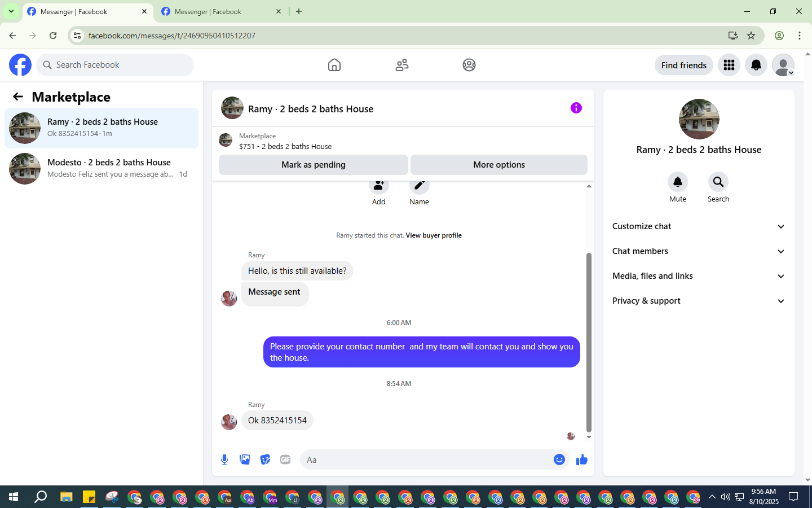Image resolution: width=812 pixels, height=508 pixels.
Task: Switch to the first Messenger browser tab
Action: click(x=87, y=12)
